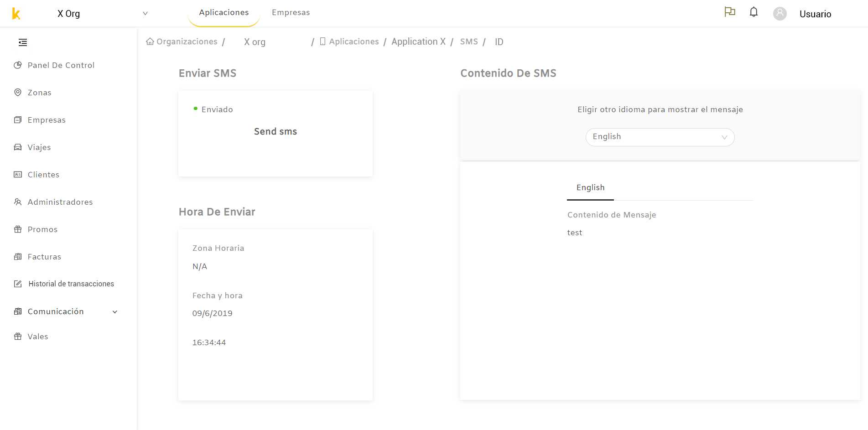Click the Usuario profile name

click(x=815, y=14)
